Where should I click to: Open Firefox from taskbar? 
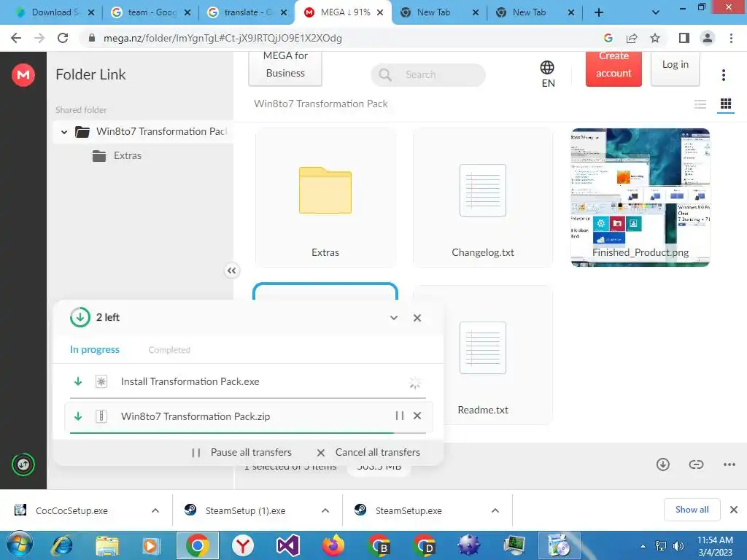point(333,545)
